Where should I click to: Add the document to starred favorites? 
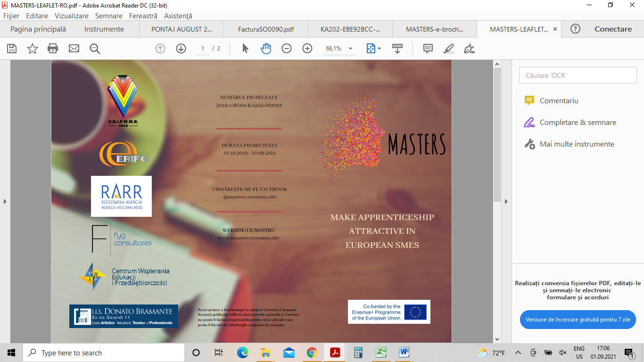pos(33,49)
